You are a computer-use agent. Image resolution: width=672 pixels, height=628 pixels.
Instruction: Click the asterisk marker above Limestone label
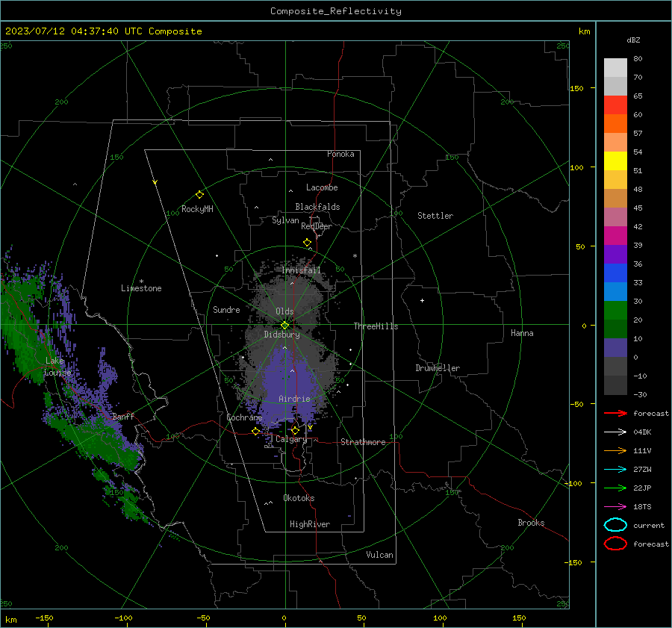(141, 282)
